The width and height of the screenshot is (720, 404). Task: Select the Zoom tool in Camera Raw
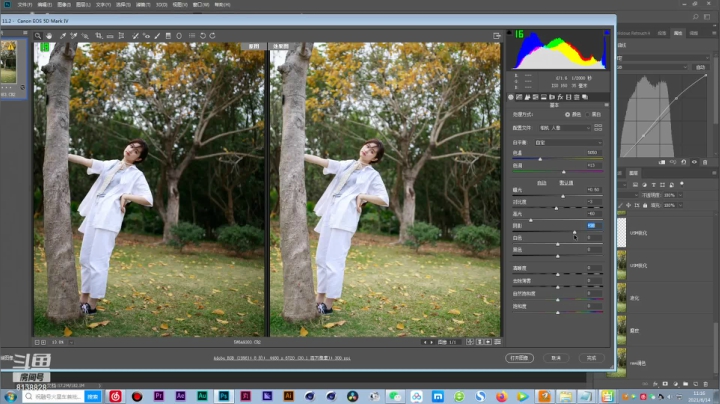point(38,36)
